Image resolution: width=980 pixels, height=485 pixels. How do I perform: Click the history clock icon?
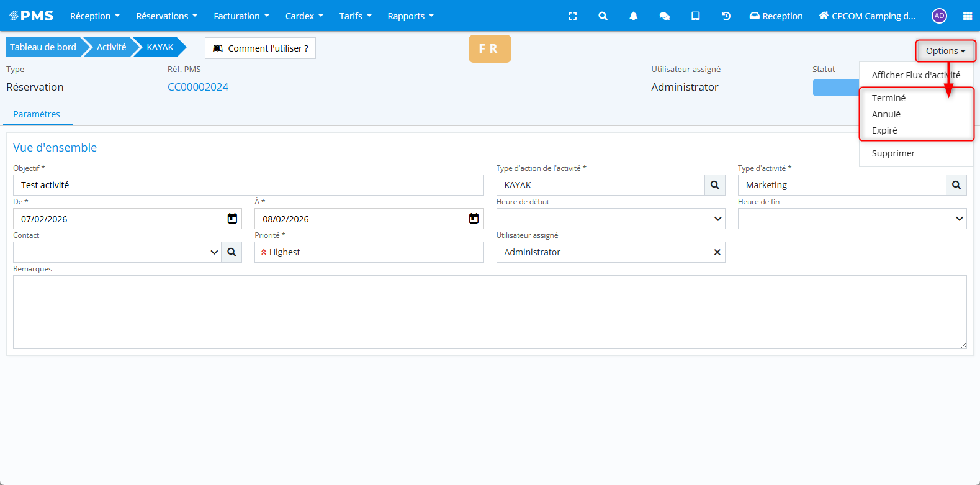[x=726, y=16]
